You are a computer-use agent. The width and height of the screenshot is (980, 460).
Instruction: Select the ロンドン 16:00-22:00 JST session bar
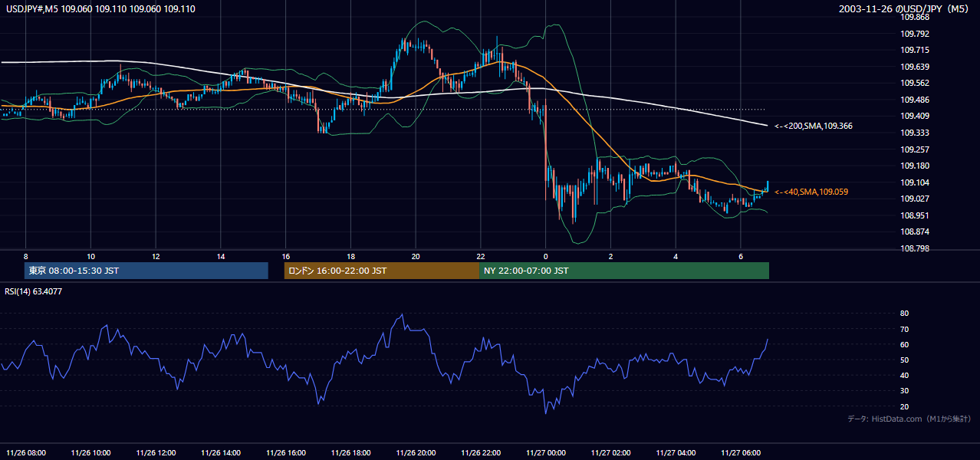[x=382, y=271]
